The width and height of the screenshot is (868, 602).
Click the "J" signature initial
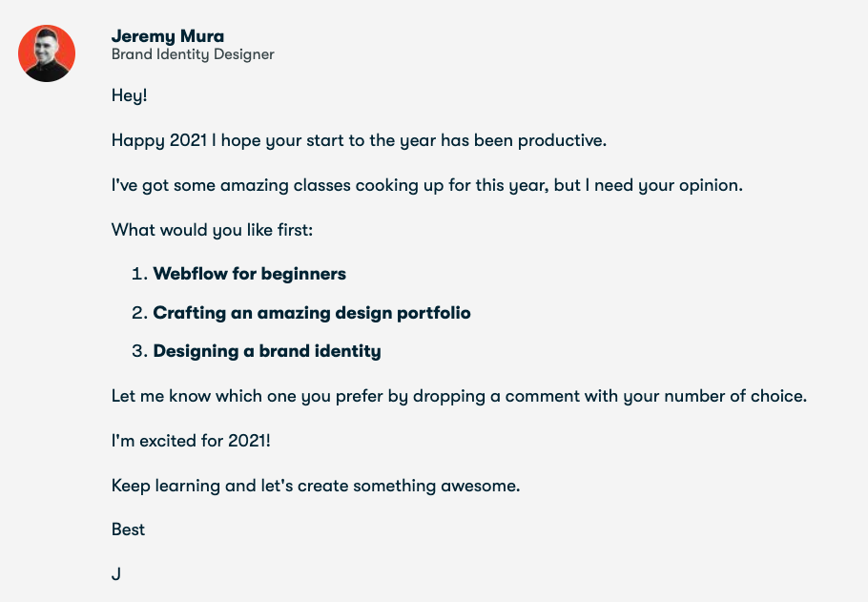click(x=116, y=574)
